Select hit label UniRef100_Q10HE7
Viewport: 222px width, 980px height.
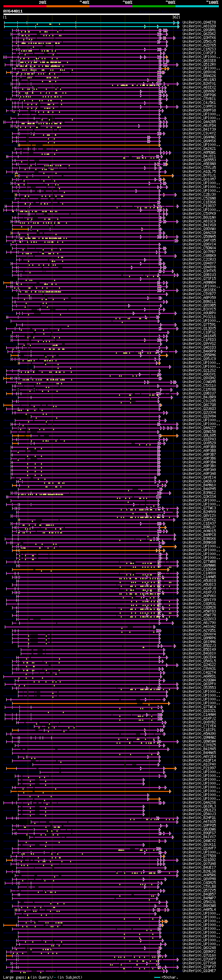pos(199,971)
